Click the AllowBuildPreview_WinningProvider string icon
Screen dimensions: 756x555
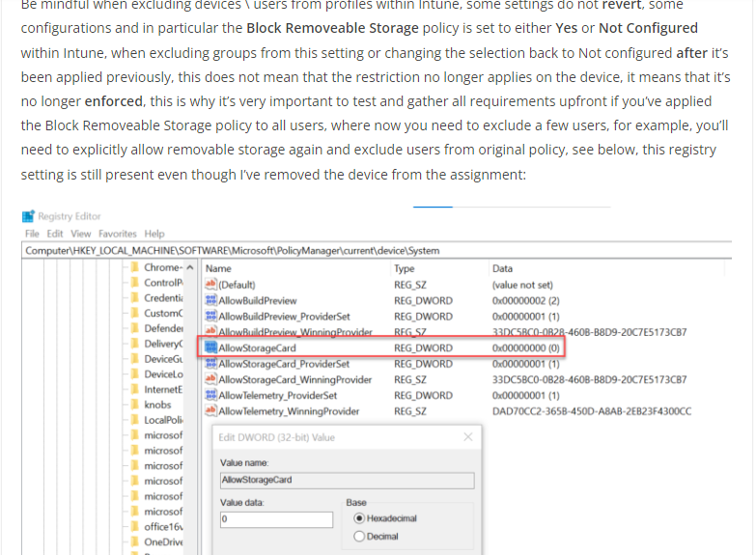(x=210, y=331)
